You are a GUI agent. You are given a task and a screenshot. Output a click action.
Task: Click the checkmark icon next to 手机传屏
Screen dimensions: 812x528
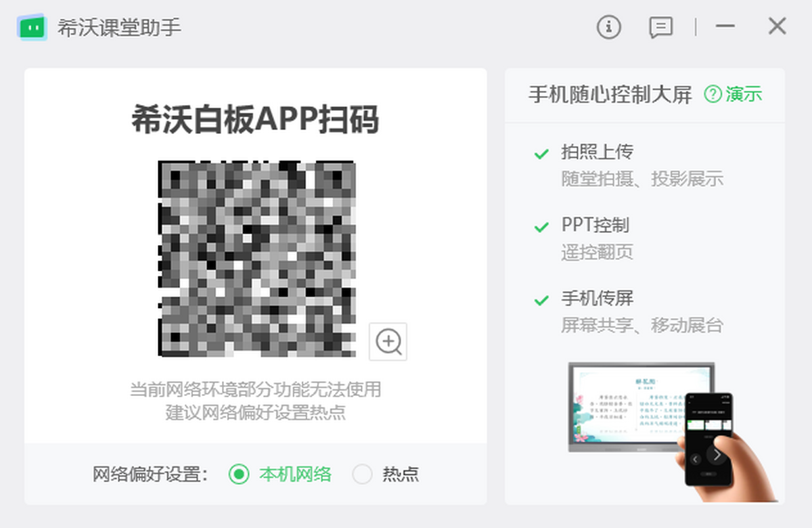tap(541, 300)
